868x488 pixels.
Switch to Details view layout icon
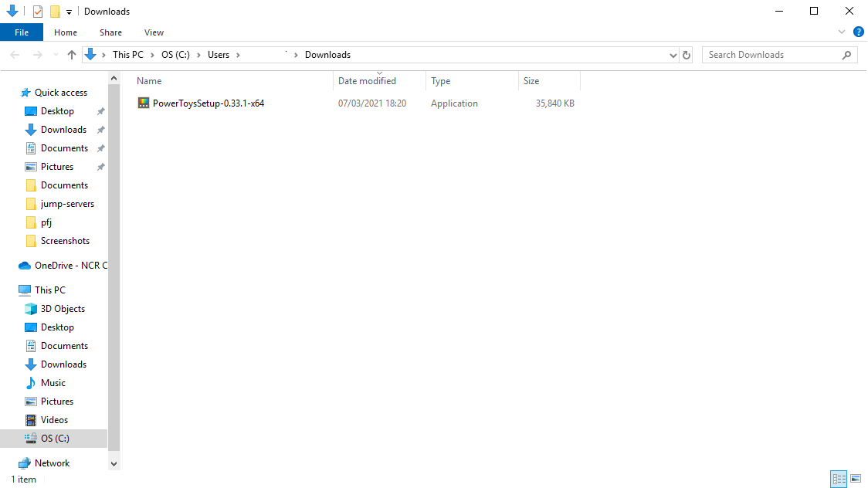click(839, 479)
